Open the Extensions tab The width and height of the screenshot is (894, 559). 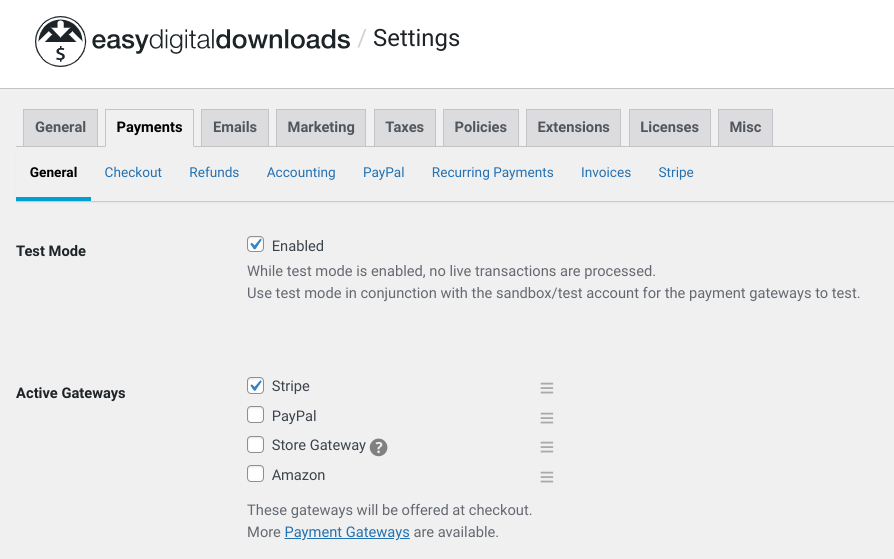573,127
